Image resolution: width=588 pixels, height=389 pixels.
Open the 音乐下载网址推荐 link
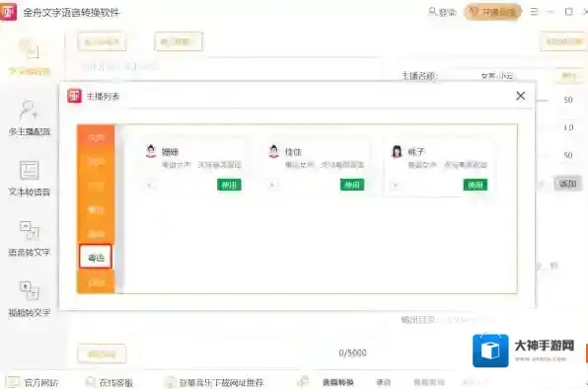coord(221,383)
